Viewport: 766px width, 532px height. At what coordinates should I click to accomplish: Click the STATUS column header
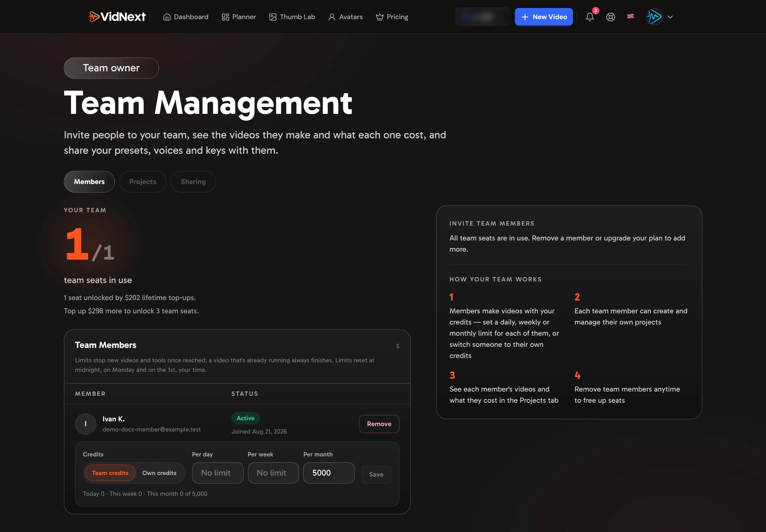pos(245,394)
